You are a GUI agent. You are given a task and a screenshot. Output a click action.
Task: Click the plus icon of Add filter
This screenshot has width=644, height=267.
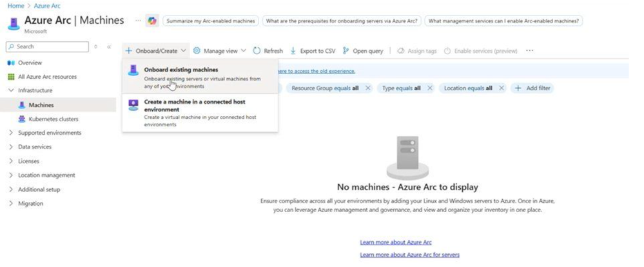coord(518,88)
